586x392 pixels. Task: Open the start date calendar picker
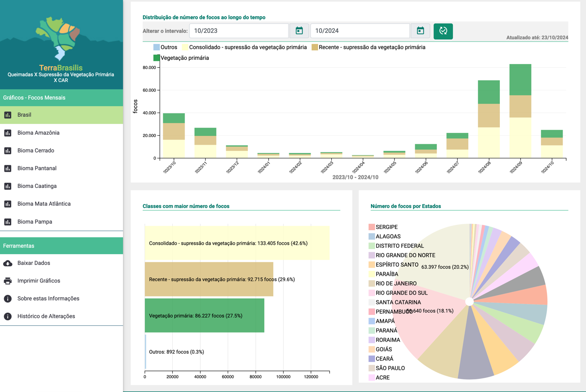point(299,31)
